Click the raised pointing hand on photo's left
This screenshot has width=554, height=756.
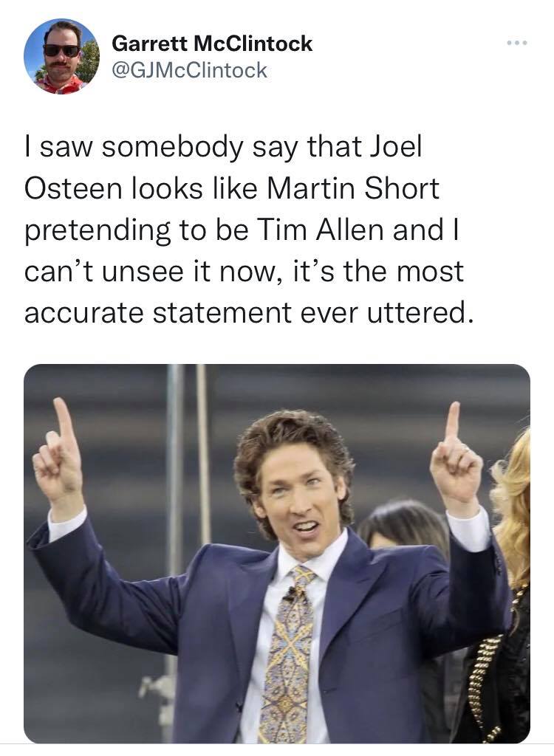[58, 458]
